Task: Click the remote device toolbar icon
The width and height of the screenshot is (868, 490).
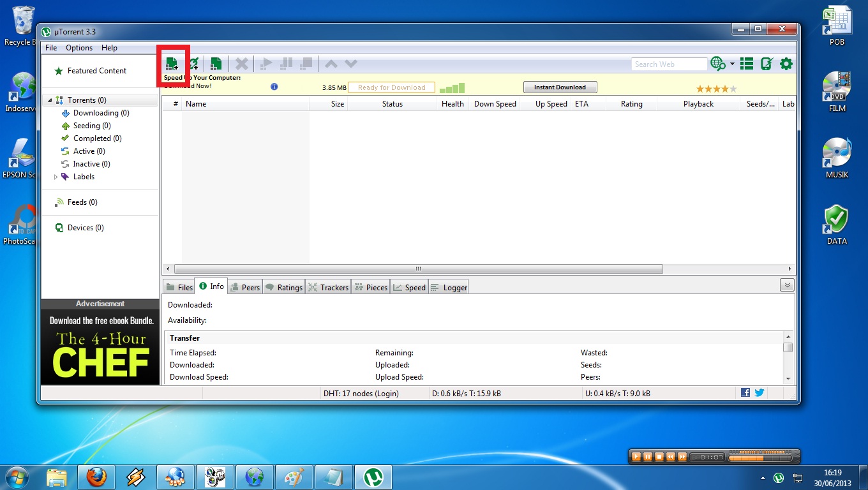Action: tap(767, 64)
